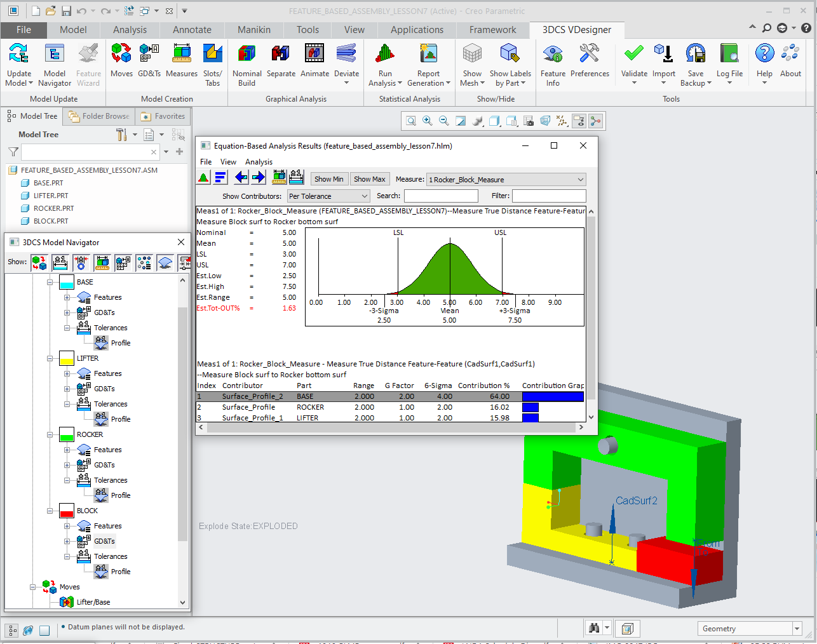Screen dimensions: 817x644
Task: Launch the Nominal Build tool
Action: pyautogui.click(x=246, y=62)
